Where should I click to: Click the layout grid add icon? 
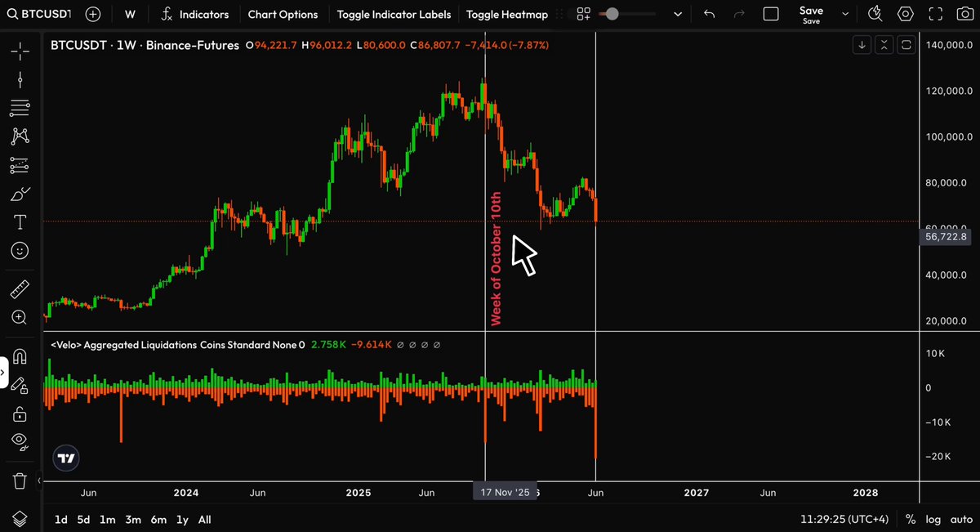(583, 14)
